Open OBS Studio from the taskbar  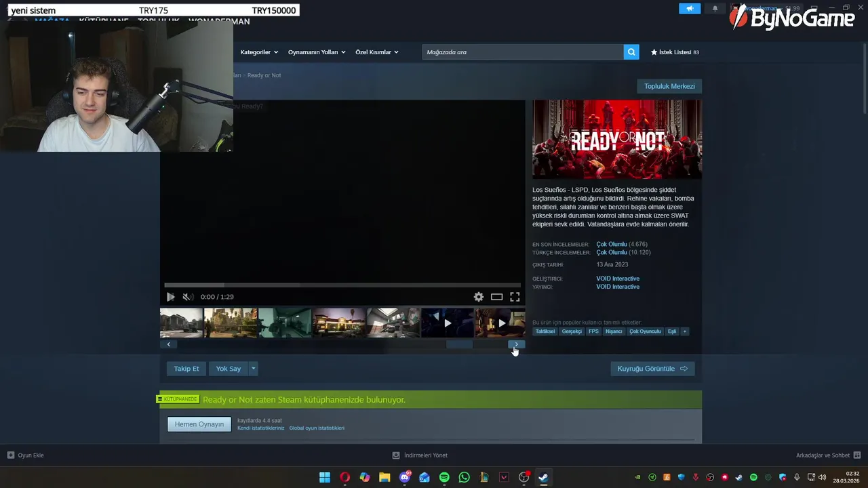coord(524,477)
